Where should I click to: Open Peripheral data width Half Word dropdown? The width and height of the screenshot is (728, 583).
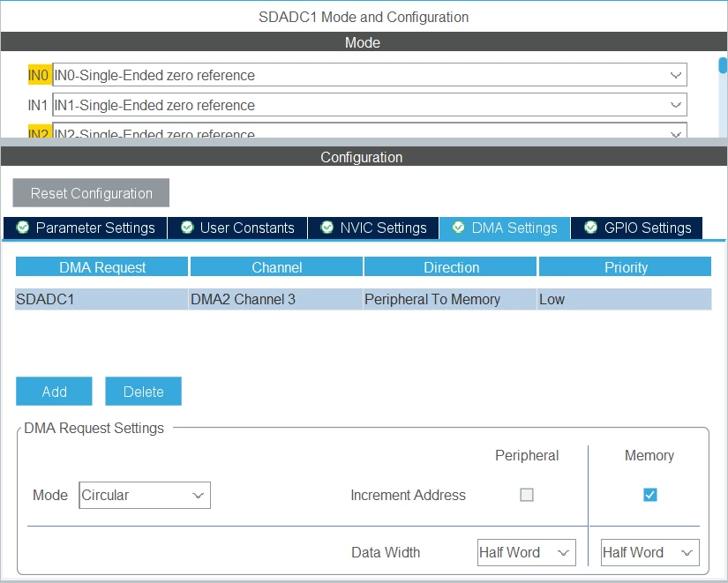pyautogui.click(x=527, y=552)
